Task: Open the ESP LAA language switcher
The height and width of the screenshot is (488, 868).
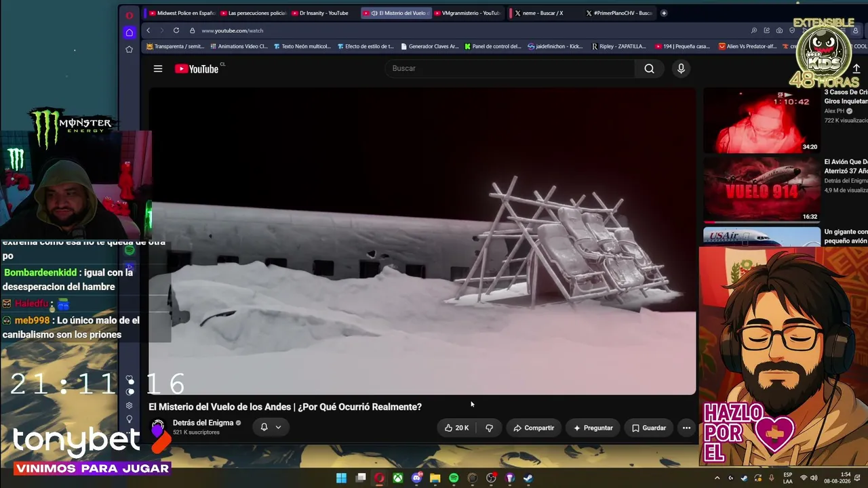Action: coord(788,478)
